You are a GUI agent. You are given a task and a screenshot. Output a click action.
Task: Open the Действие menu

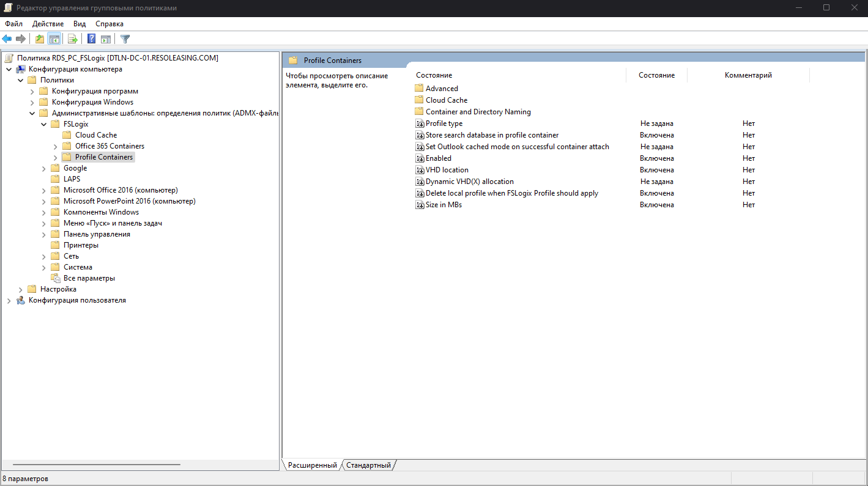48,23
